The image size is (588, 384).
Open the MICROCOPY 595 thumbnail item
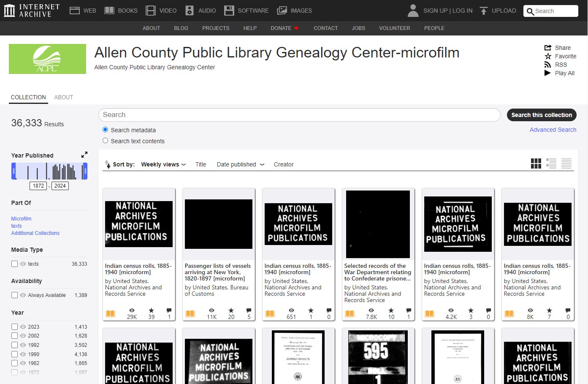coord(378,357)
